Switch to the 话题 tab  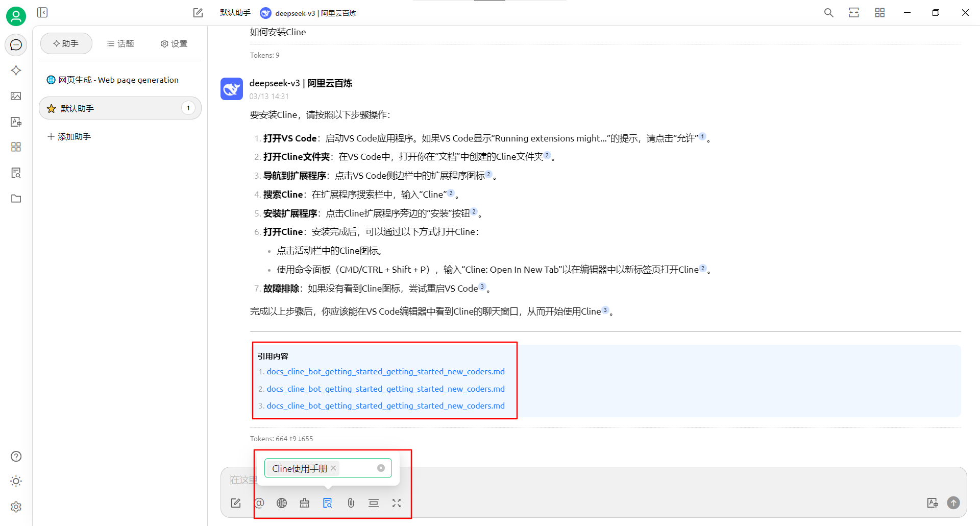[x=121, y=43]
